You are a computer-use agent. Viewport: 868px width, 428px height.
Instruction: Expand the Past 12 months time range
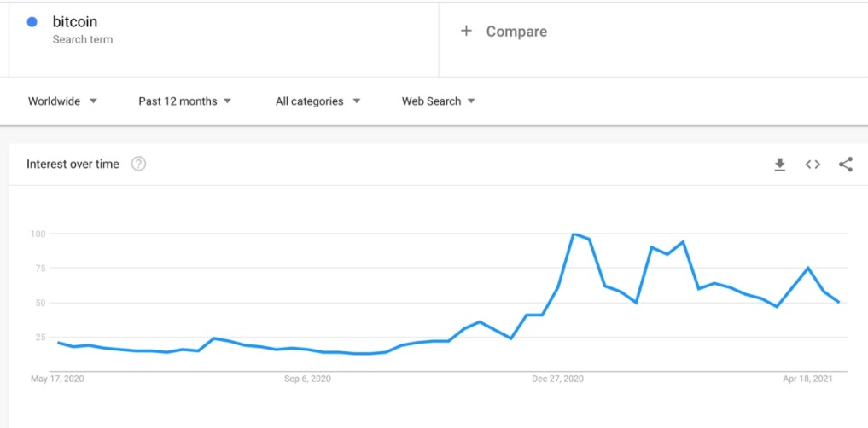(x=185, y=101)
